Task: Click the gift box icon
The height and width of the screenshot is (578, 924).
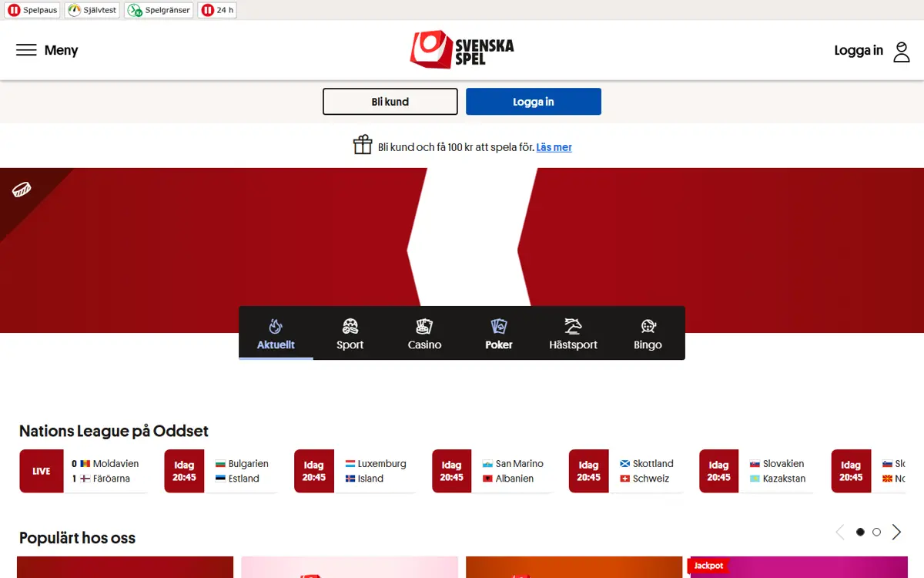Action: click(363, 145)
